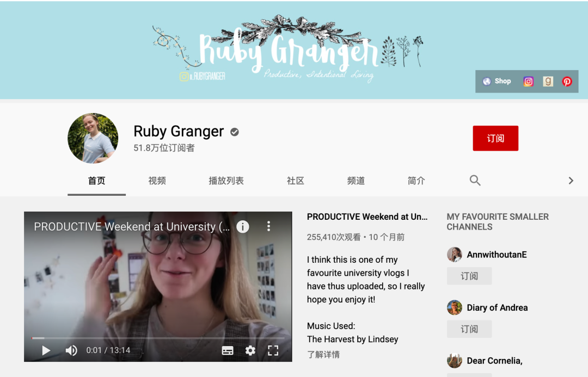This screenshot has height=377, width=588.
Task: View the 简介 tab
Action: pyautogui.click(x=416, y=181)
